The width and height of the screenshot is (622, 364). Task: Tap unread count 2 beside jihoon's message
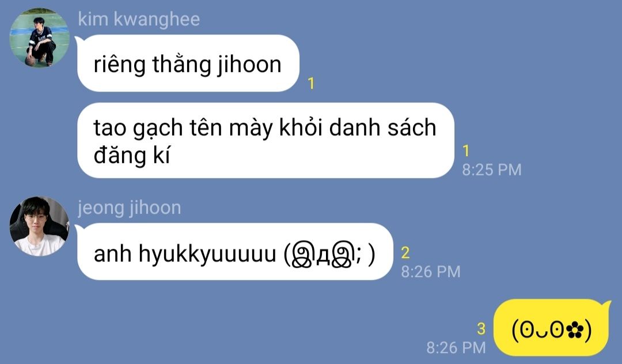click(405, 253)
